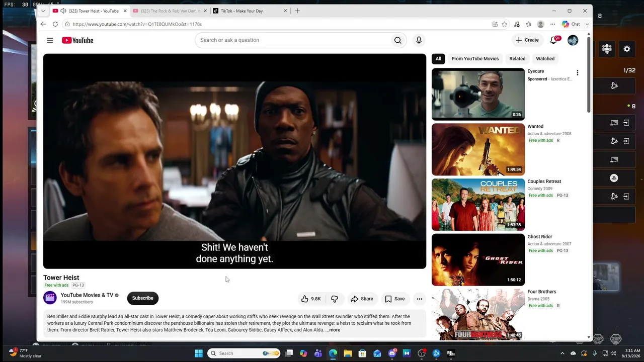Open the Ghost Rider movie thumbnail

[478, 259]
